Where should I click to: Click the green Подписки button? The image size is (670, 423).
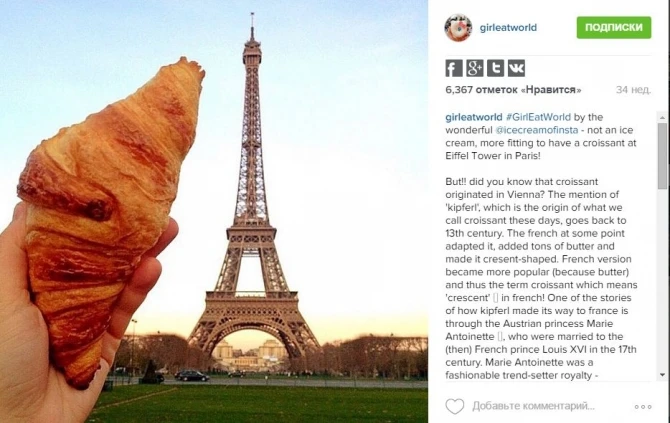click(x=614, y=27)
